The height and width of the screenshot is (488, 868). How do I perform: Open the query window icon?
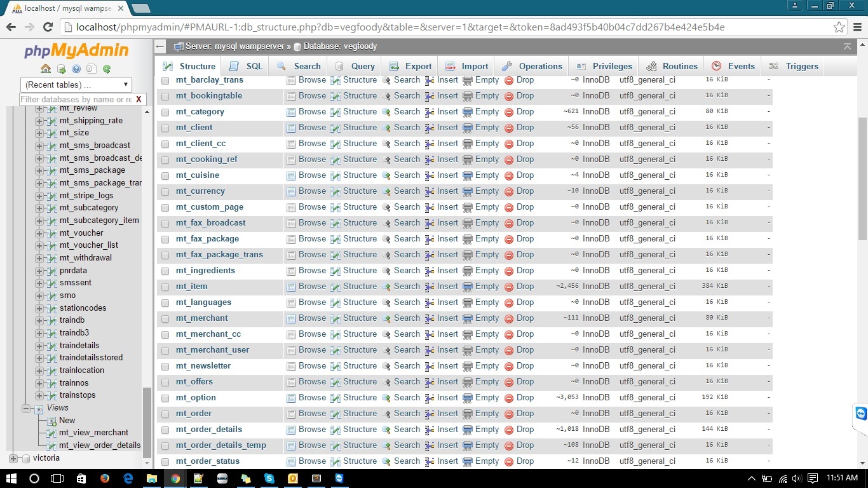pyautogui.click(x=61, y=69)
